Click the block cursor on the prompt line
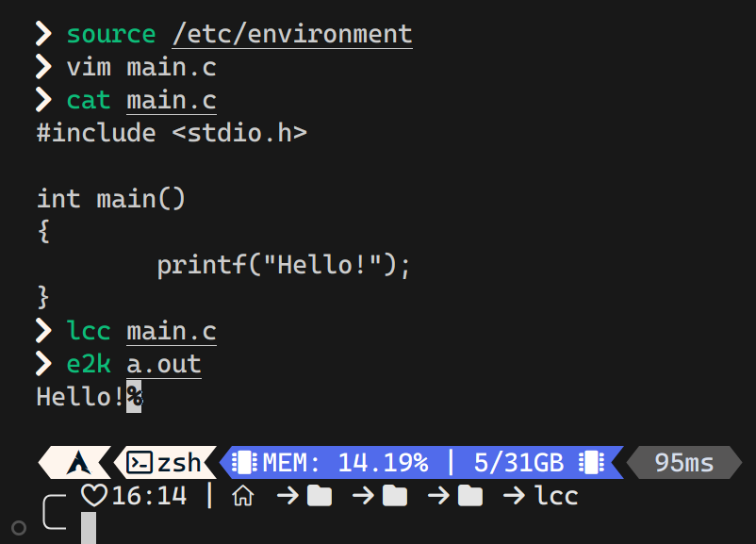Image resolution: width=756 pixels, height=544 pixels. click(x=89, y=528)
